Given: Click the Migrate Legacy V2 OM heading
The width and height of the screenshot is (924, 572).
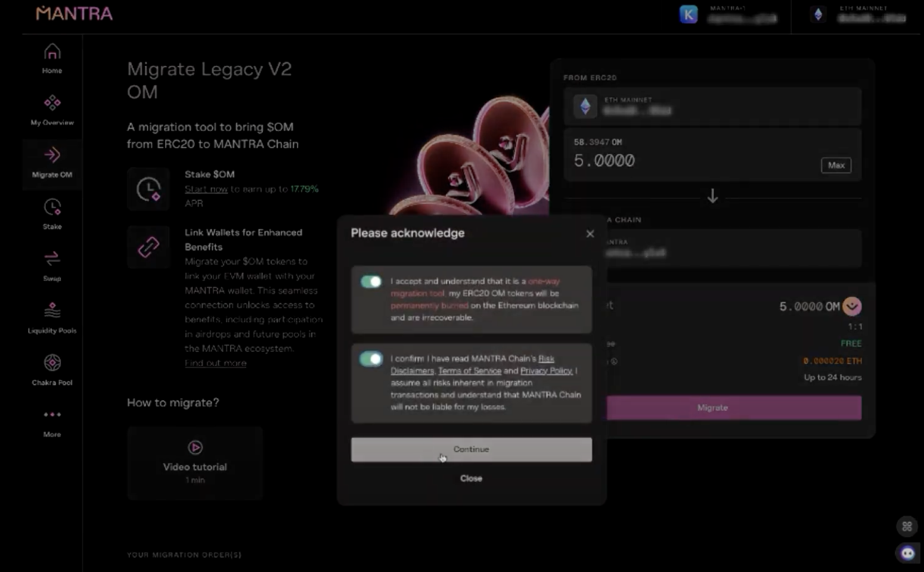Looking at the screenshot, I should pos(209,80).
